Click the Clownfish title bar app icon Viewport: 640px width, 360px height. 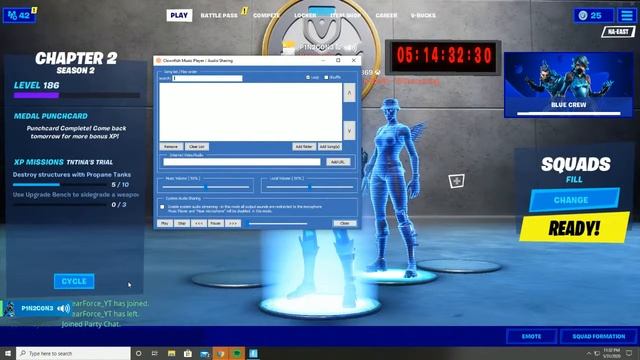click(158, 60)
